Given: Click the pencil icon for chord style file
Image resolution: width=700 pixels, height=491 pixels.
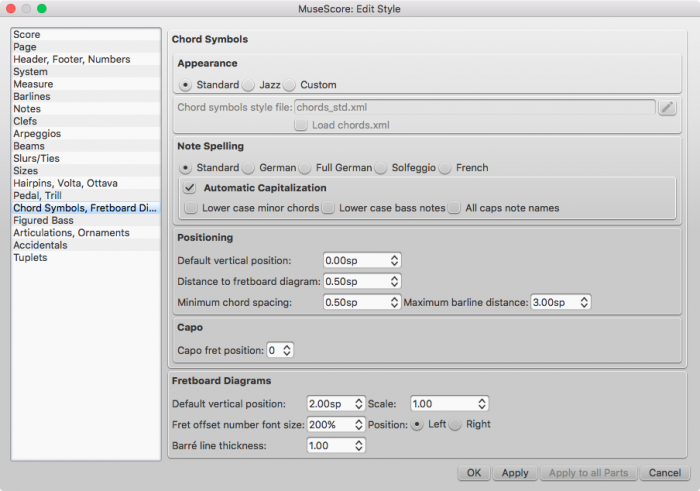Looking at the screenshot, I should coord(667,108).
